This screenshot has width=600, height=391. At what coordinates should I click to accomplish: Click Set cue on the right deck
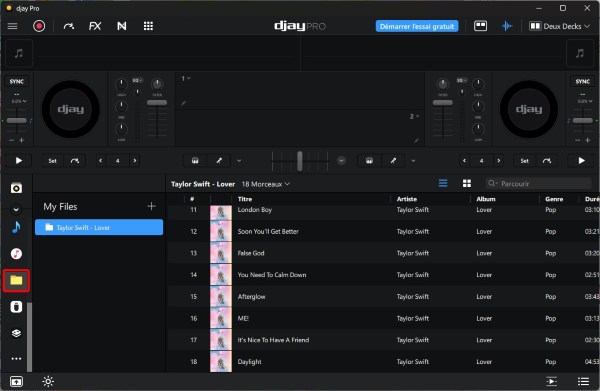(x=524, y=161)
